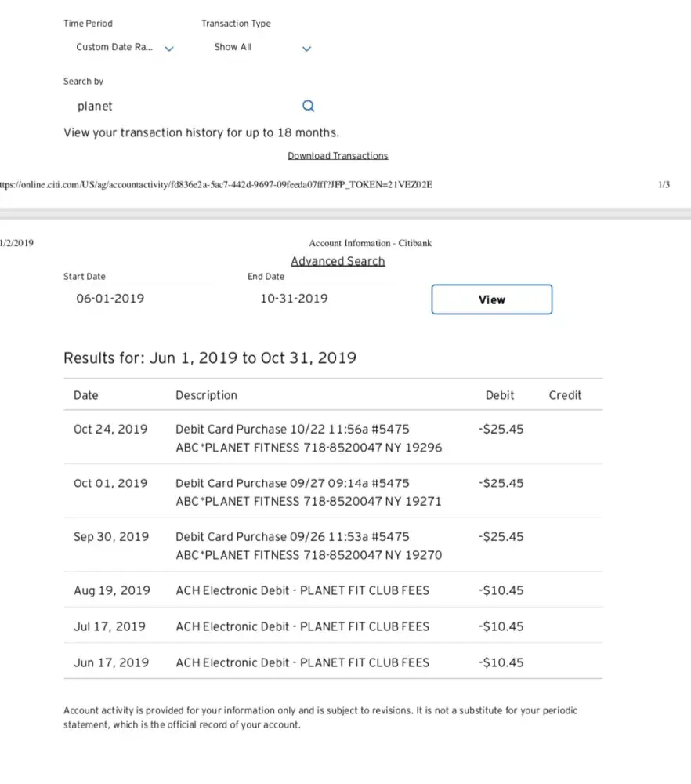
Task: Select the Oct 24, 2019 Planet Fitness transaction
Action: point(308,438)
